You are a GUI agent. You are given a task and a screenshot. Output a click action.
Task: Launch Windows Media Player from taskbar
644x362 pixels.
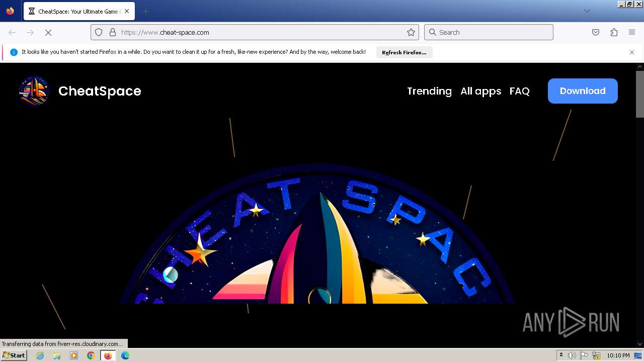74,355
